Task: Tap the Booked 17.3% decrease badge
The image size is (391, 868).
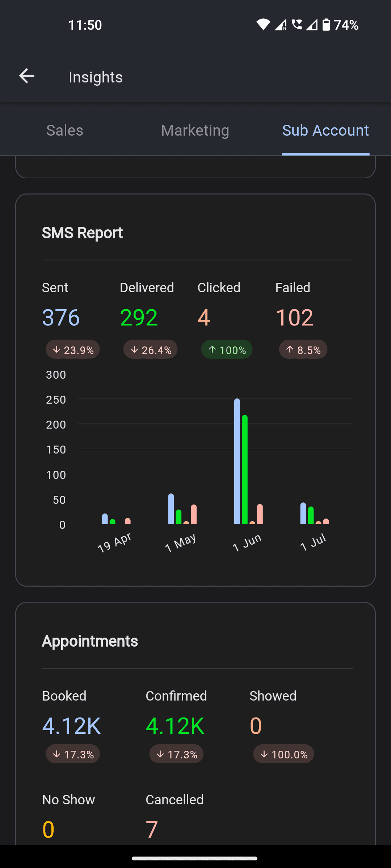Action: [73, 754]
